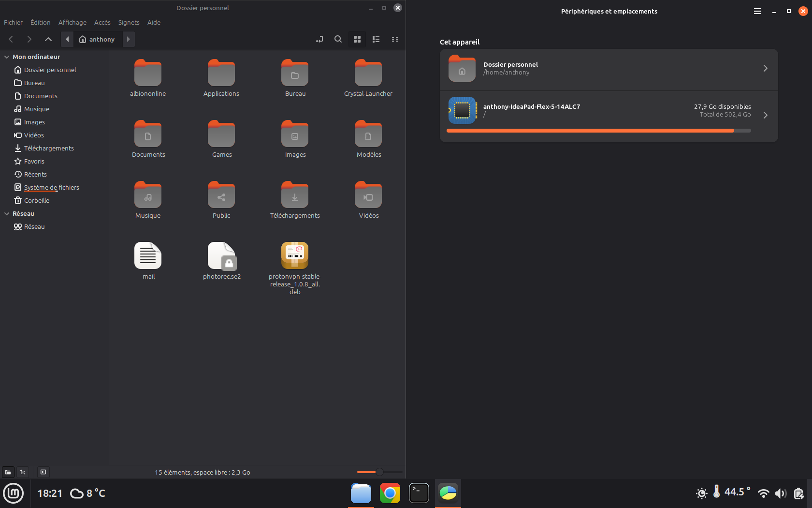Adjust the icon zoom slider
This screenshot has height=508, width=812.
pos(379,472)
